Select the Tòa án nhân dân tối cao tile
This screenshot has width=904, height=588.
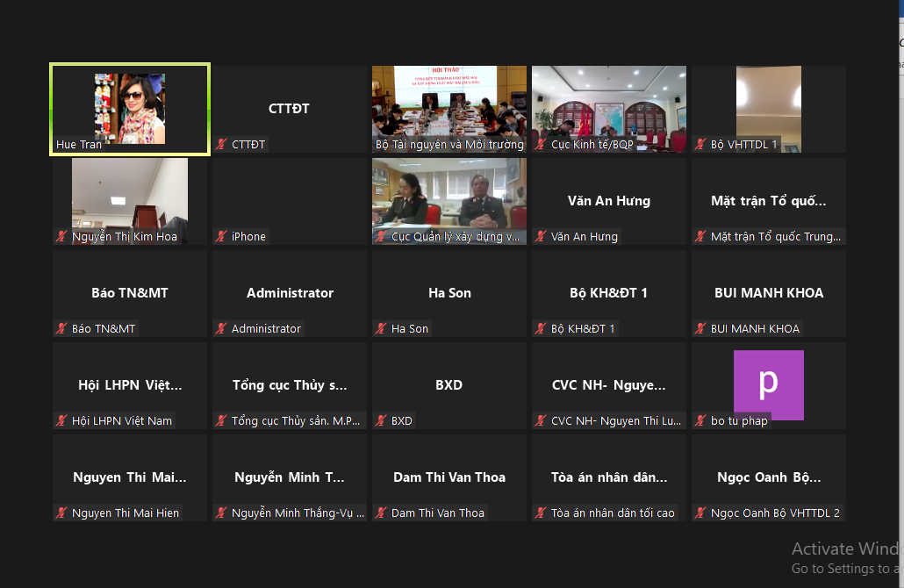[609, 478]
